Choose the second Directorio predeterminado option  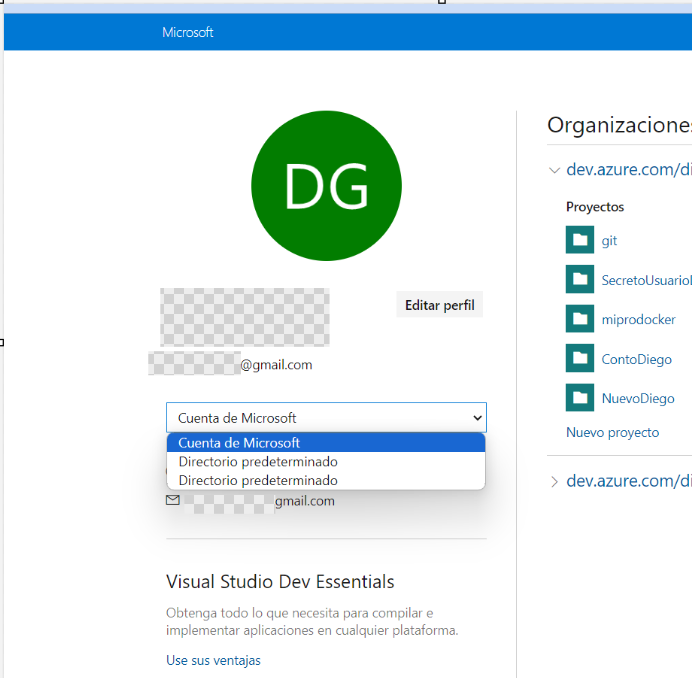tap(326, 480)
